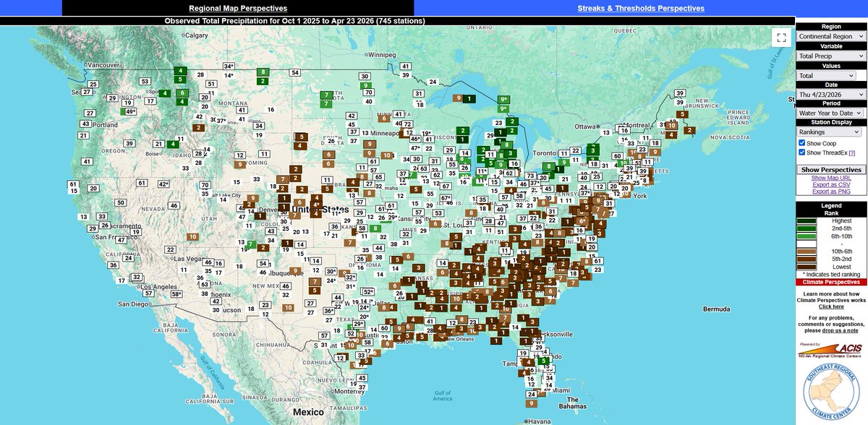Viewport: 868px width, 425px height.
Task: Open the 65 station in Nebraska
Action: 379,177
